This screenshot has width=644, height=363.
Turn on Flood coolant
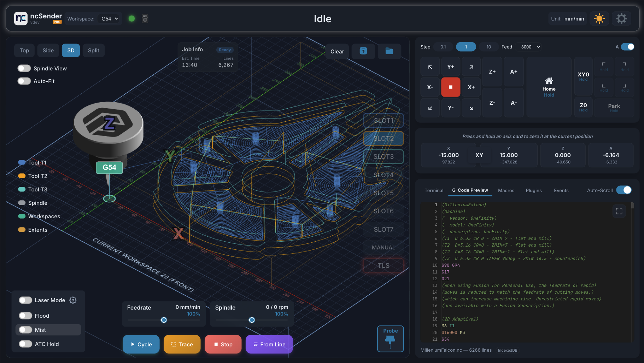click(25, 316)
